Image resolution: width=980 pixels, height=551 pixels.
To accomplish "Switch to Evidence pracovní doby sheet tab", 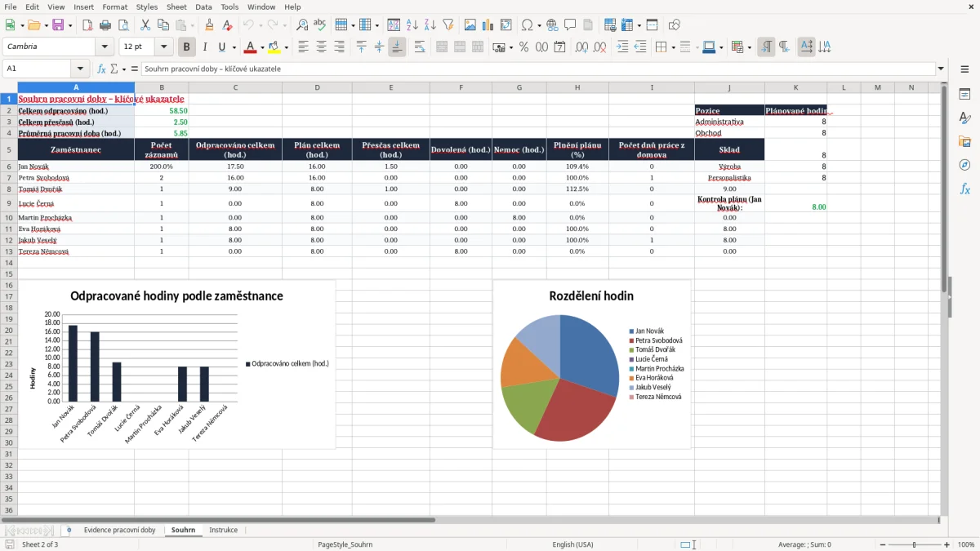I will pos(119,530).
